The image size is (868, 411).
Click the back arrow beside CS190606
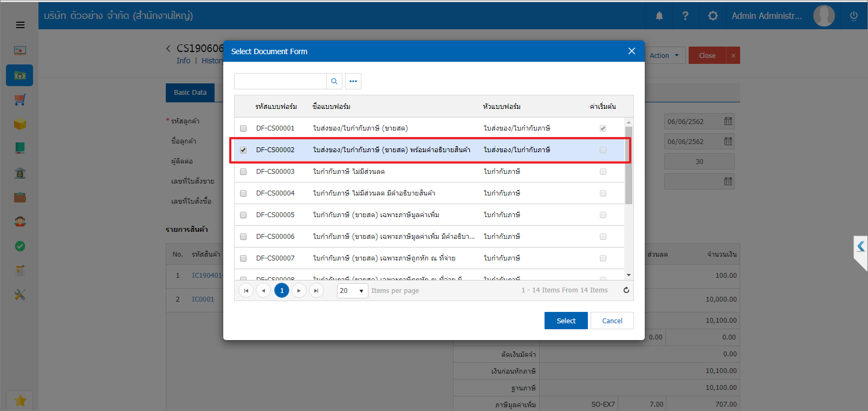click(168, 49)
